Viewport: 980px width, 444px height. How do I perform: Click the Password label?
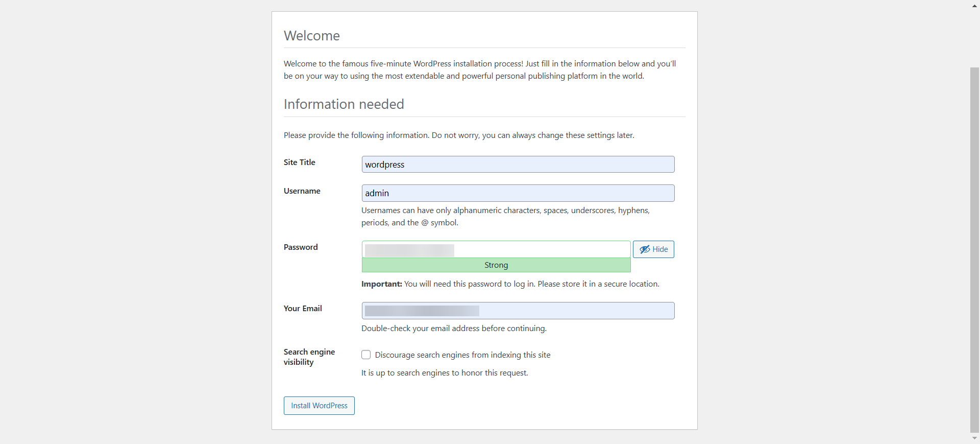click(301, 247)
